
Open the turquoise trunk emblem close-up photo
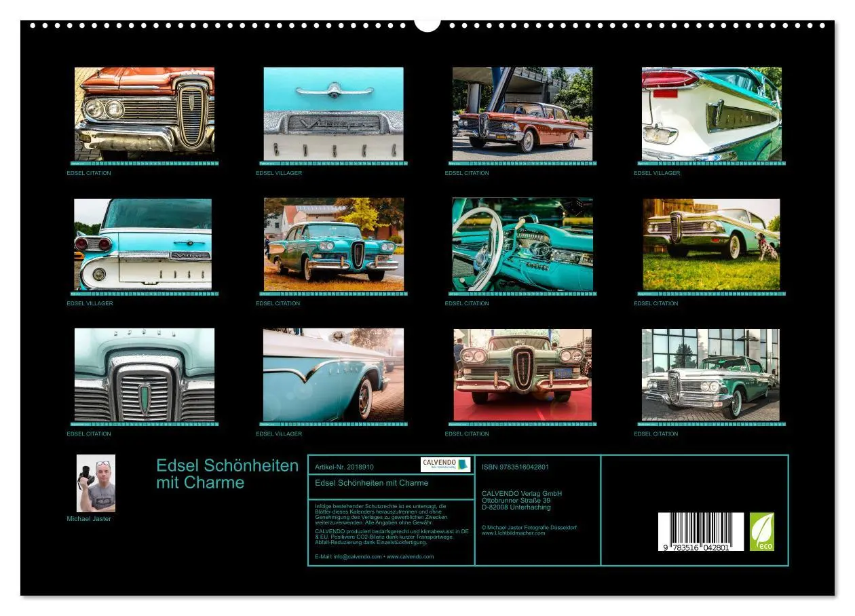(333, 114)
